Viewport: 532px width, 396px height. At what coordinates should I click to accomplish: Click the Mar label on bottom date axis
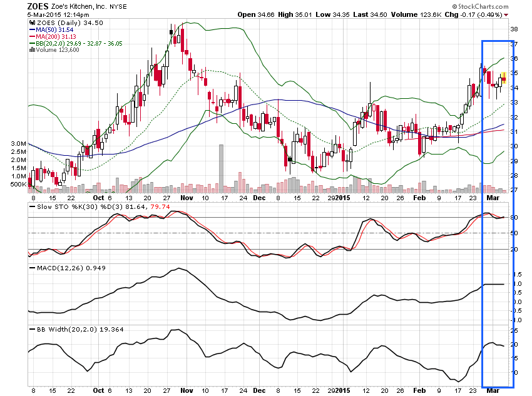coord(493,390)
